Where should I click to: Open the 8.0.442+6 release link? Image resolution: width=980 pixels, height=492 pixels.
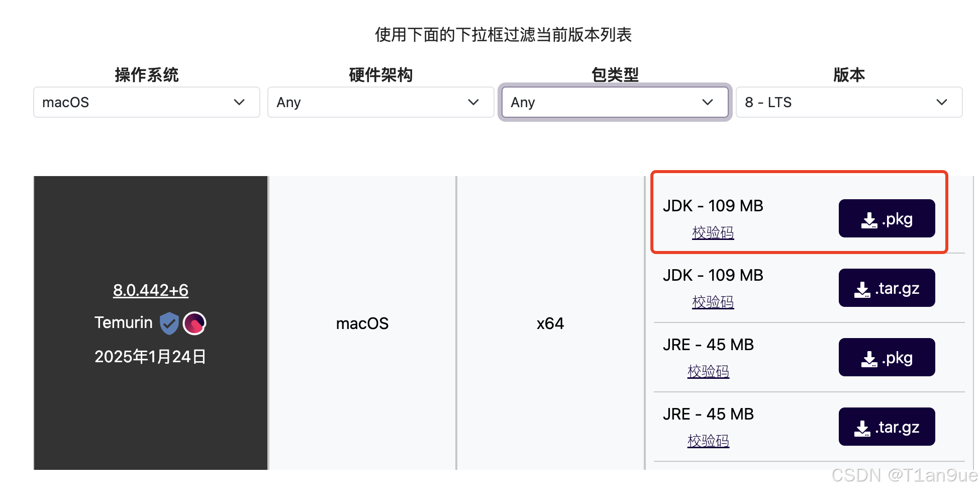click(x=150, y=290)
